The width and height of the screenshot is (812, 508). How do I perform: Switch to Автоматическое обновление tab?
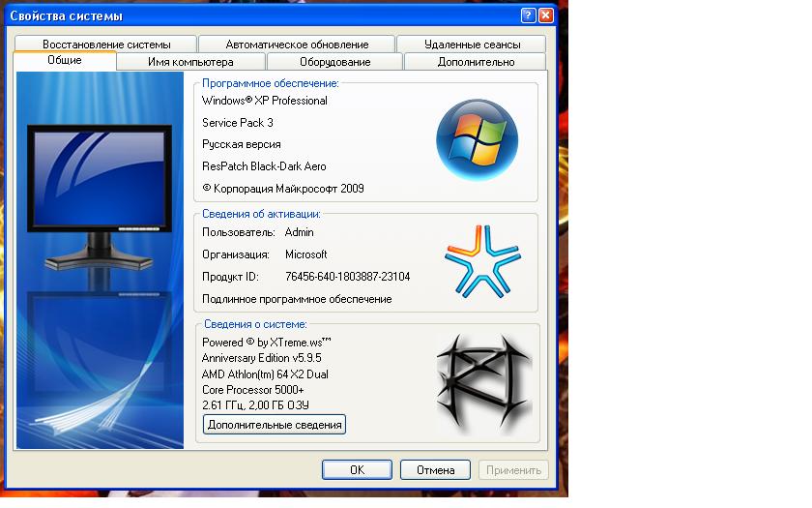click(x=297, y=45)
